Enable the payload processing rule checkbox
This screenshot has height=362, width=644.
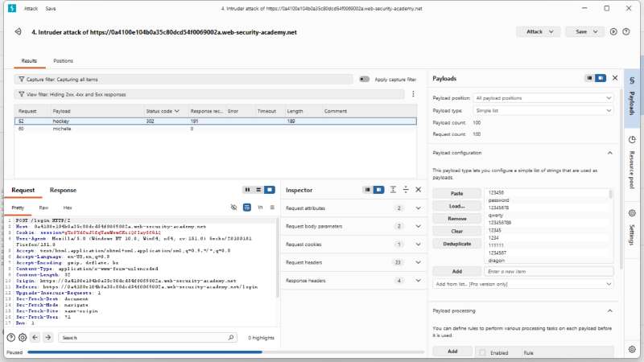point(482,352)
